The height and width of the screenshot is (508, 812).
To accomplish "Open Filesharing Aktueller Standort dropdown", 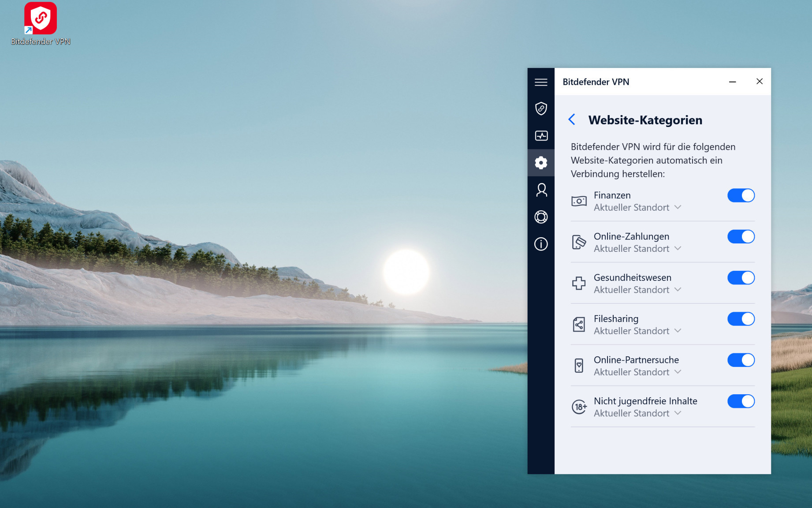I will (x=637, y=331).
